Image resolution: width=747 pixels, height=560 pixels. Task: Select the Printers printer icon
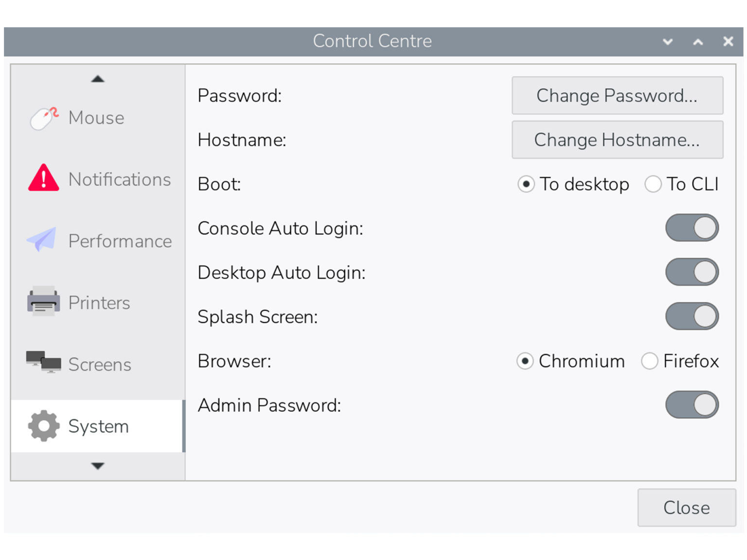tap(44, 302)
